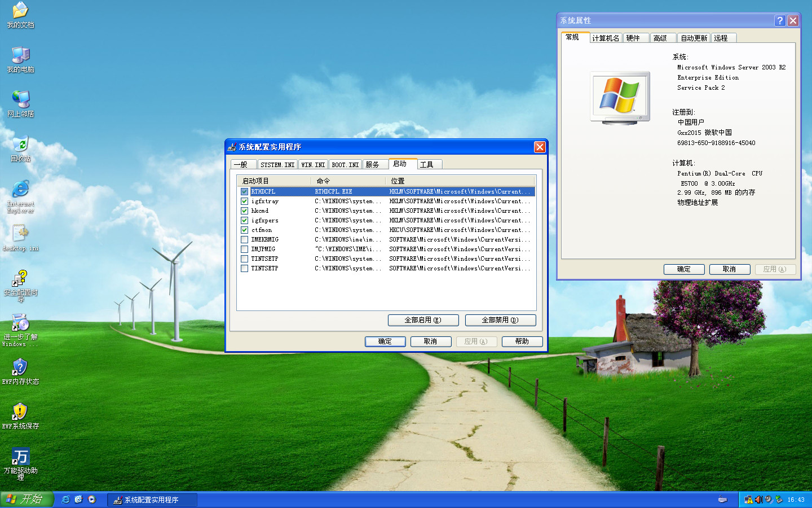Switch to the WIN.INI tab
The image size is (812, 508).
(x=313, y=165)
